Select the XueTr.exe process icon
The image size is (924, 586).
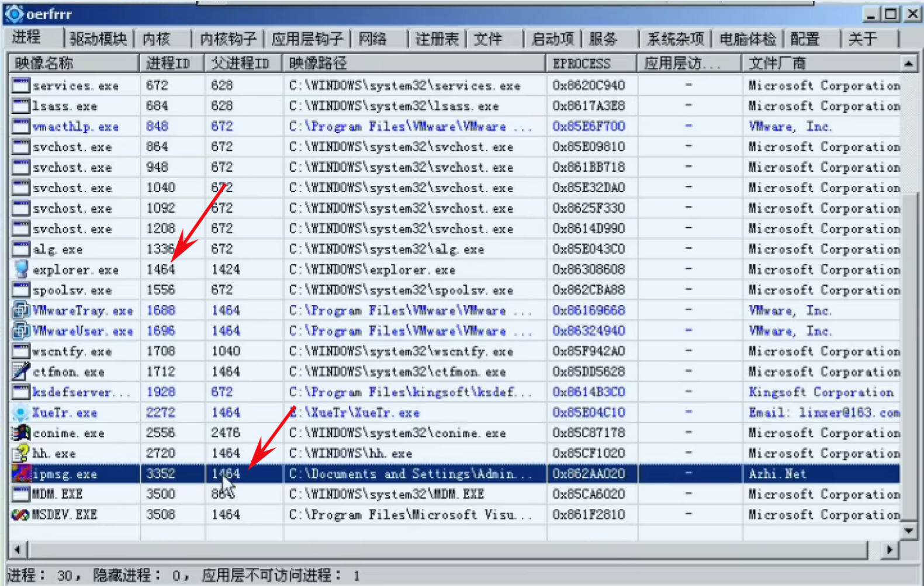tap(21, 412)
